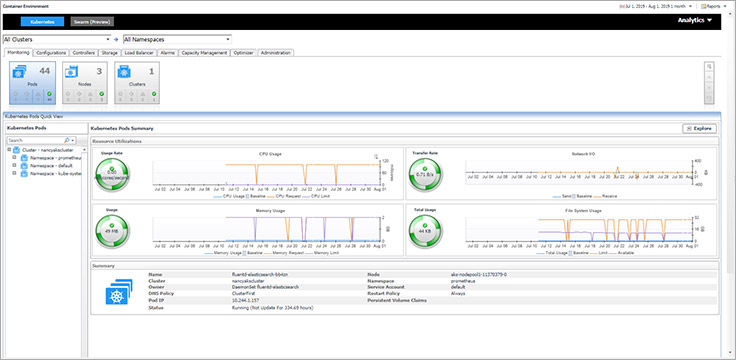Switch to the Storage tab

point(110,53)
